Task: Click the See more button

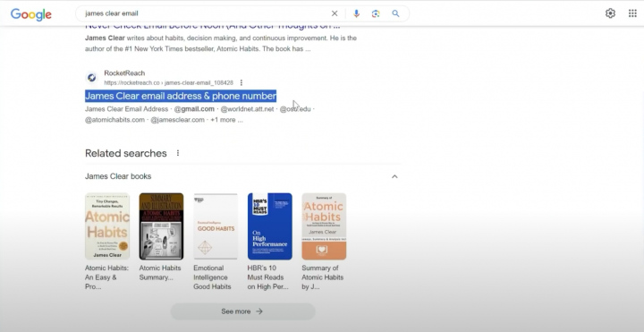Action: click(x=242, y=311)
